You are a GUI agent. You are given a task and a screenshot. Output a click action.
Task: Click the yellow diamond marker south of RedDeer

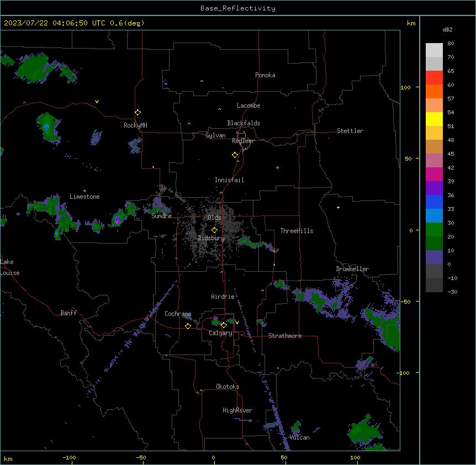click(235, 155)
